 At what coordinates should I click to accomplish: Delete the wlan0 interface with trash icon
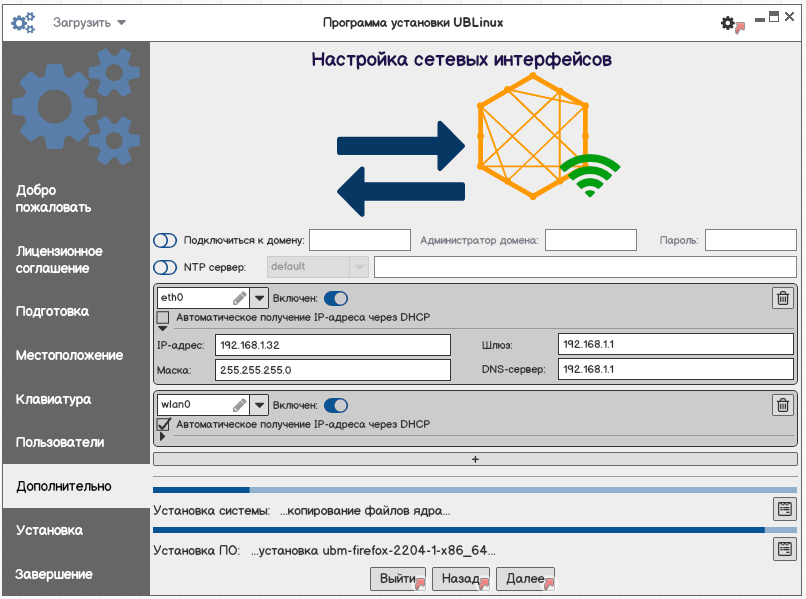pyautogui.click(x=783, y=405)
